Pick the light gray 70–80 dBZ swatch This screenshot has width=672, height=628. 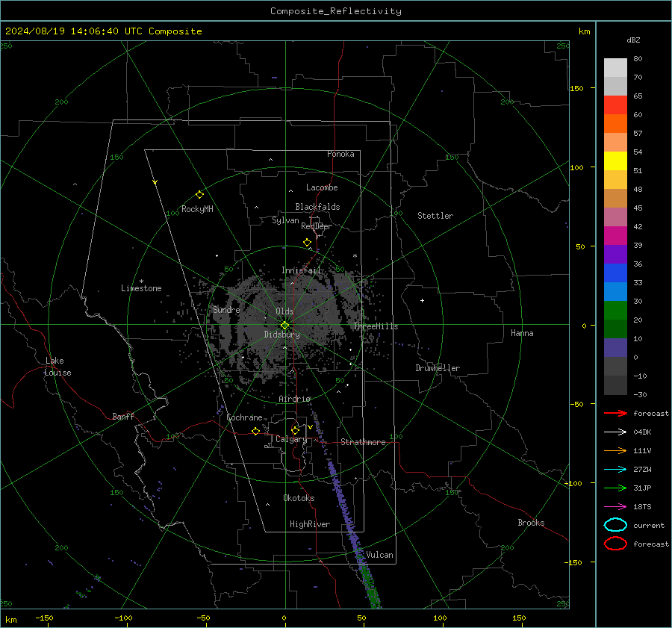(615, 68)
